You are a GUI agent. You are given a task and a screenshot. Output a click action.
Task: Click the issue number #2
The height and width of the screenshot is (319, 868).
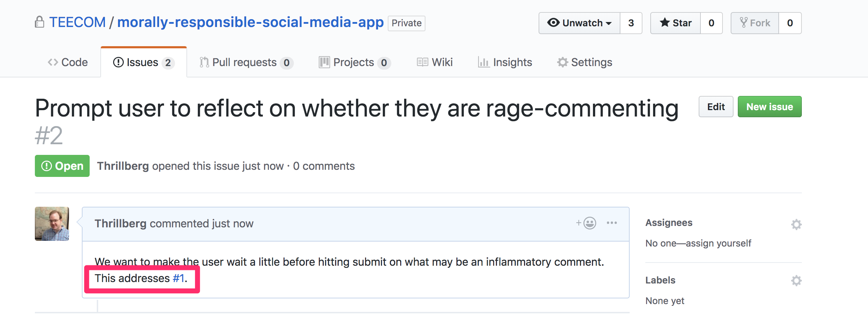click(49, 135)
